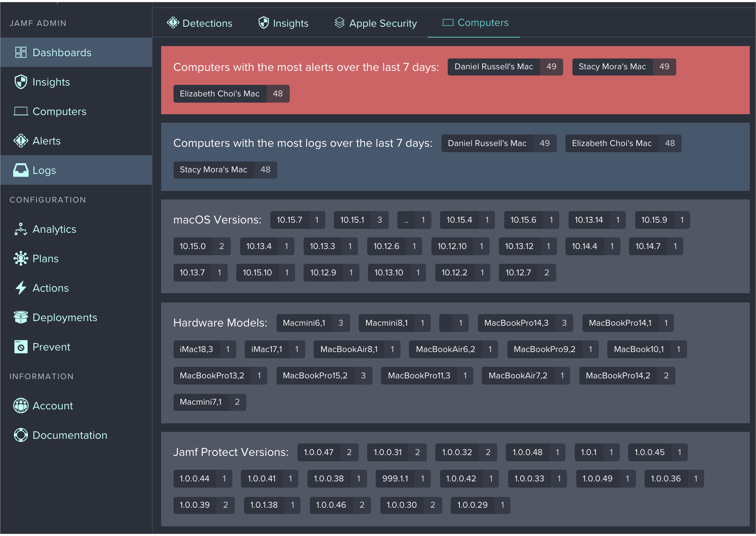The image size is (756, 536).
Task: Click Stacy Mora's Mac in logs panel
Action: [225, 170]
